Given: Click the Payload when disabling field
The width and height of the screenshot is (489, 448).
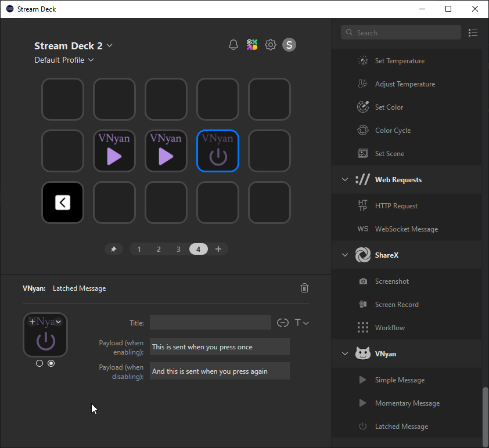Looking at the screenshot, I should [x=220, y=371].
